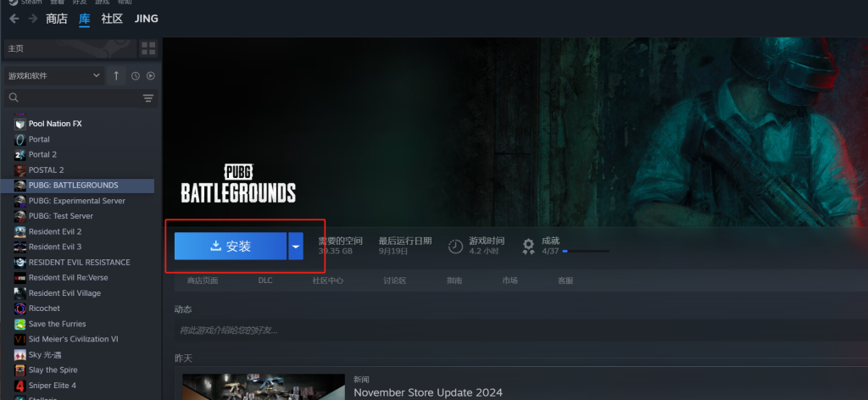
Task: Click the Pool Nation FX game icon
Action: point(20,124)
